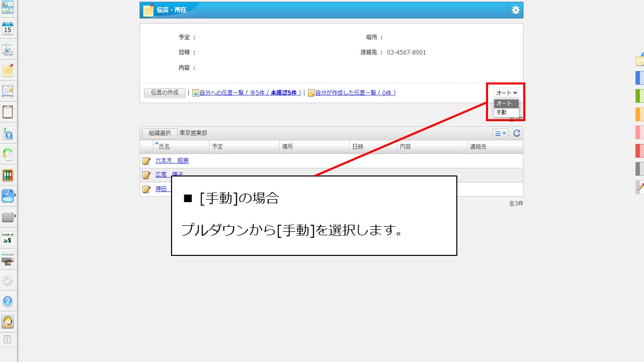Click the 組織選択 button
The height and width of the screenshot is (362, 644).
[159, 133]
